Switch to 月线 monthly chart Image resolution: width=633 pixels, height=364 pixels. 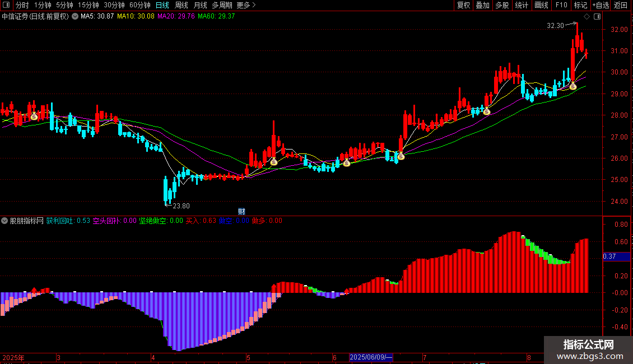click(200, 5)
